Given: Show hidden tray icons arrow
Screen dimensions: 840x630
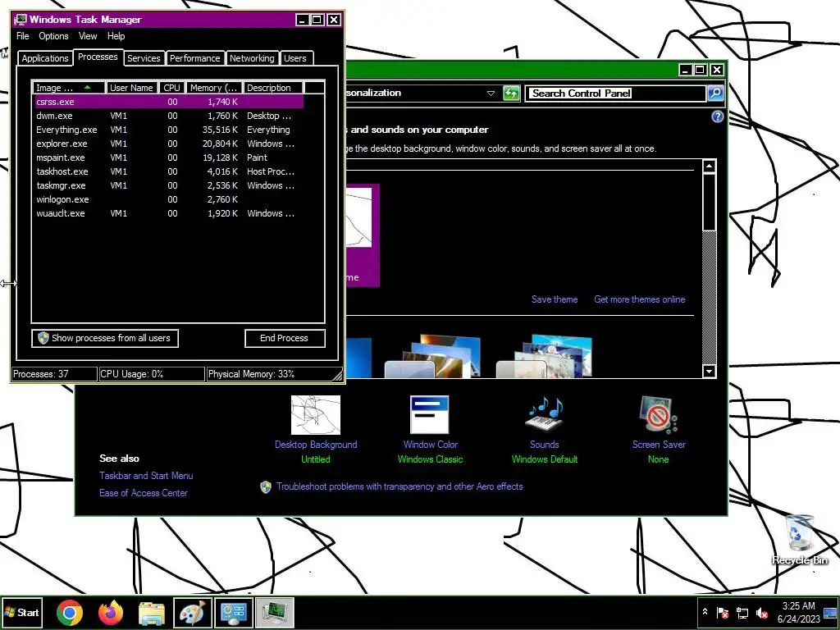Looking at the screenshot, I should (705, 612).
